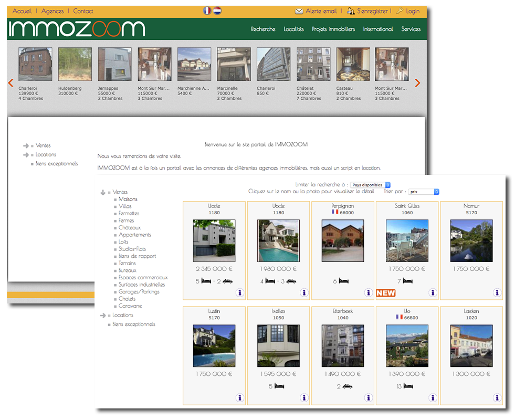The width and height of the screenshot is (525, 420).
Task: Click info icon on the Laeken listing
Action: (x=497, y=398)
